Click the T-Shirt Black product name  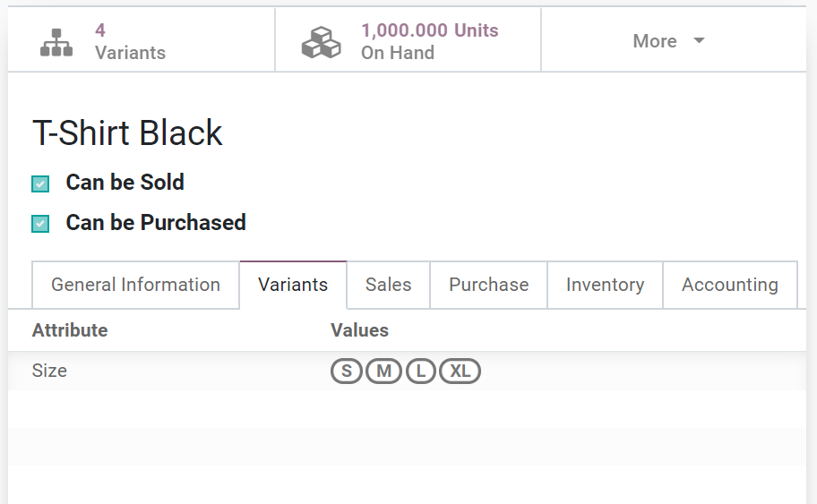(127, 132)
